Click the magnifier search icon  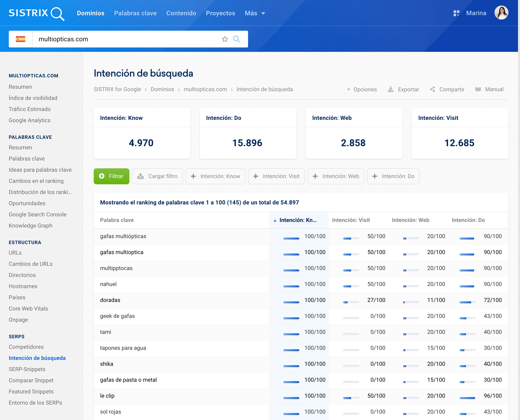click(x=236, y=39)
